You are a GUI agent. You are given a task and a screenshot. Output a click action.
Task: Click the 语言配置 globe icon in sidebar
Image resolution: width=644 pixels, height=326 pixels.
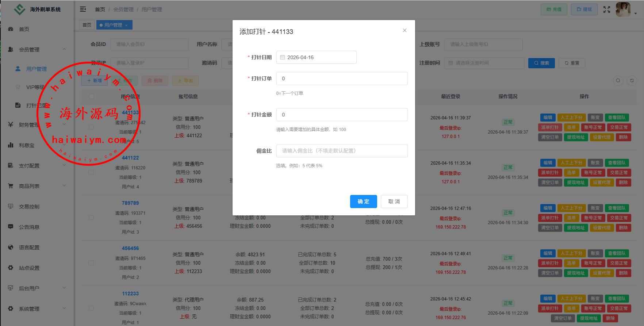click(x=11, y=247)
